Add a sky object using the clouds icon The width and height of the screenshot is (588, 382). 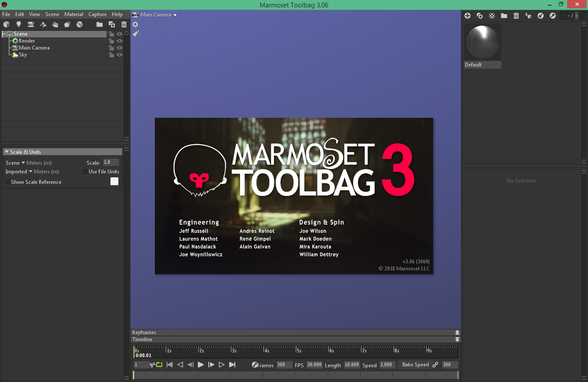[x=55, y=24]
